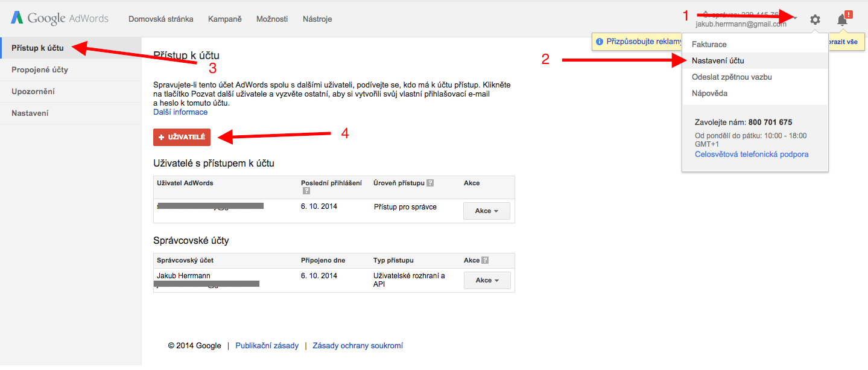Click the Správcovský účet column header
This screenshot has width=868, height=370.
click(185, 260)
